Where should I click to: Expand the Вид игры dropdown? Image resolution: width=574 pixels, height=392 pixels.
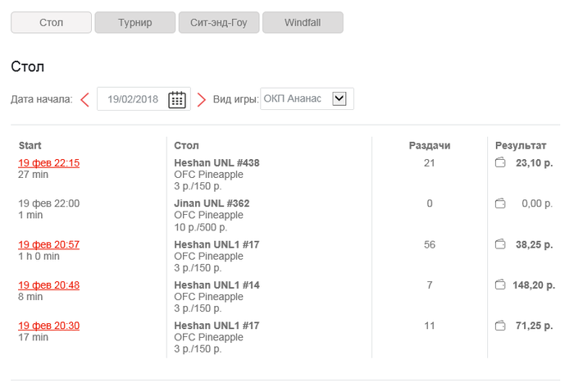339,98
